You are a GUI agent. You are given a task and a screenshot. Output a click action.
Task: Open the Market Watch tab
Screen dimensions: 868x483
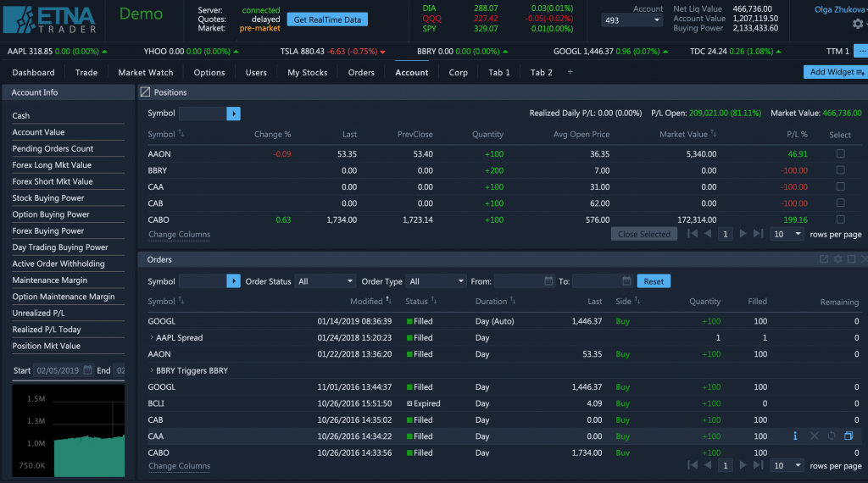[x=146, y=73]
